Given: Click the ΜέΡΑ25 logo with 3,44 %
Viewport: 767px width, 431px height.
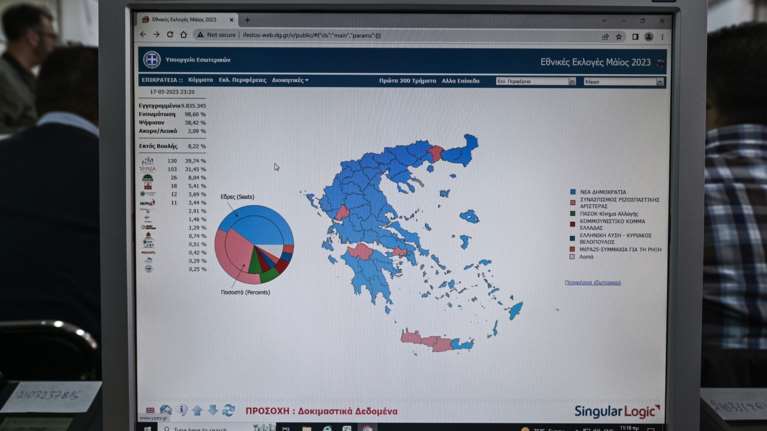Looking at the screenshot, I should pyautogui.click(x=148, y=203).
